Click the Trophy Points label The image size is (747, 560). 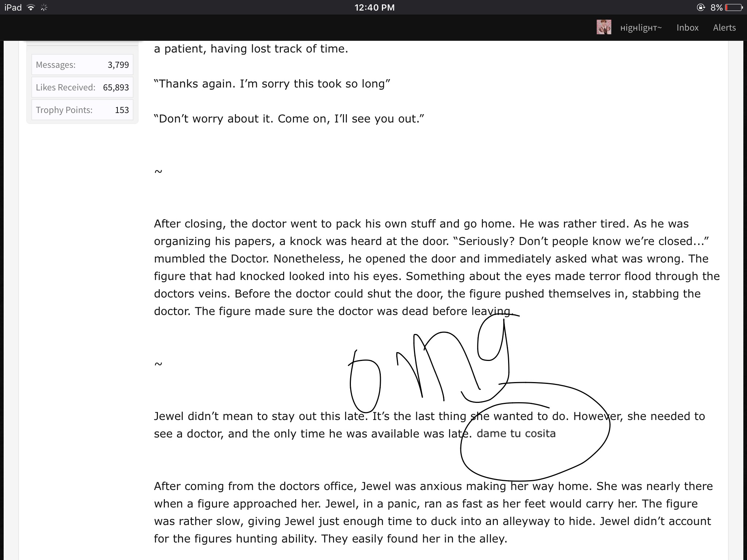tap(64, 110)
